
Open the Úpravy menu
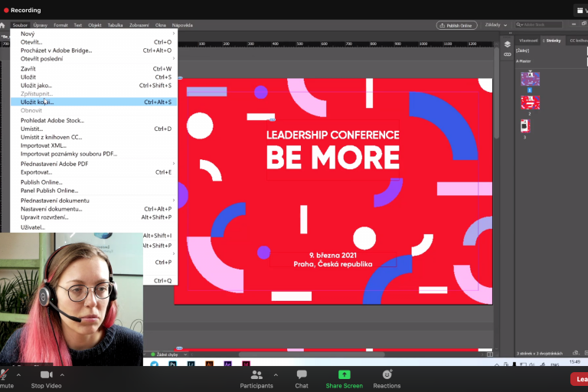[41, 25]
